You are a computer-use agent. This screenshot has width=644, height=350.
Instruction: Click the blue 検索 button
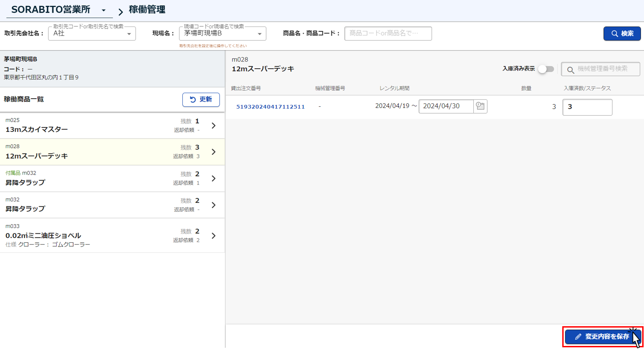[622, 34]
